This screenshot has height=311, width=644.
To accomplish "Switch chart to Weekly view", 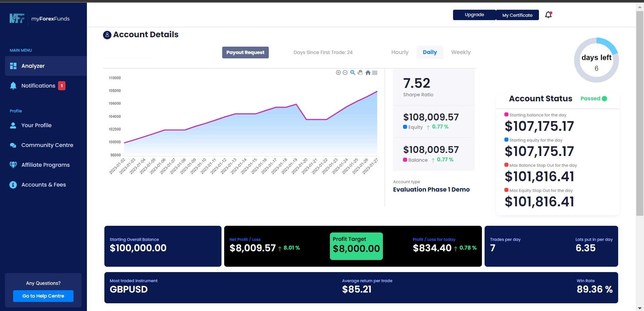I will 460,52.
